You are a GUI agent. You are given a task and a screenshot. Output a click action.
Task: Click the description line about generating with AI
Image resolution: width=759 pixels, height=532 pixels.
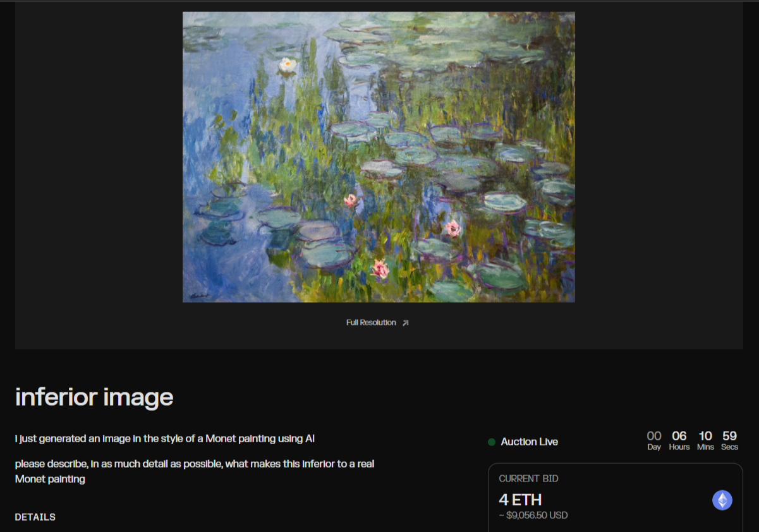pos(165,438)
